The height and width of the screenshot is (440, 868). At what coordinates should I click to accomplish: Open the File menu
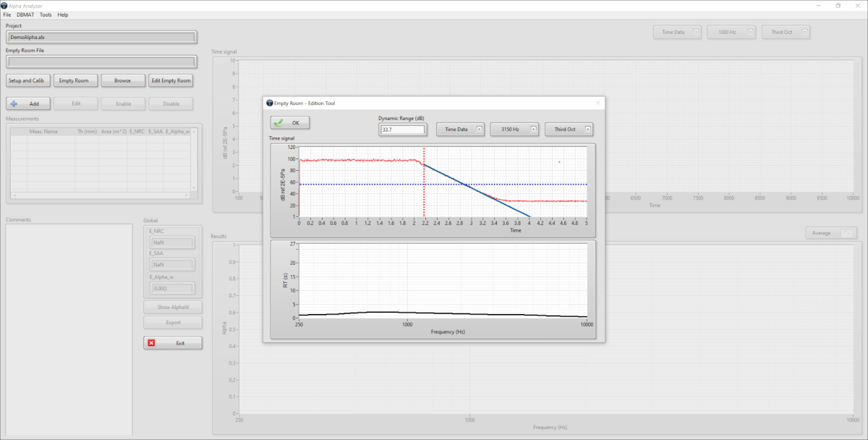[x=7, y=14]
